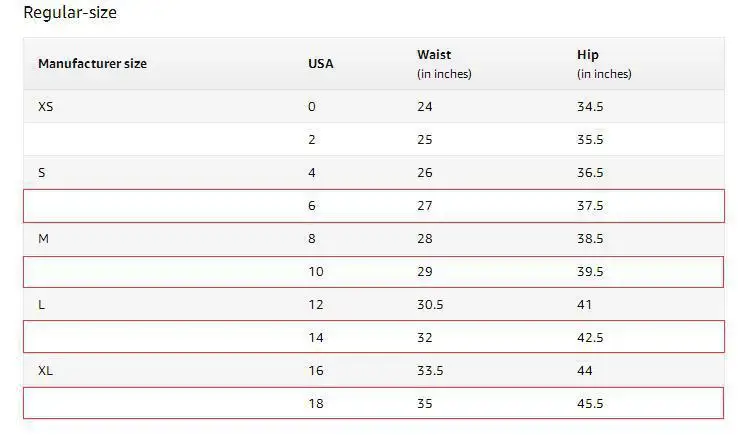The width and height of the screenshot is (738, 435).
Task: Click USA size 18 cell
Action: pos(316,404)
